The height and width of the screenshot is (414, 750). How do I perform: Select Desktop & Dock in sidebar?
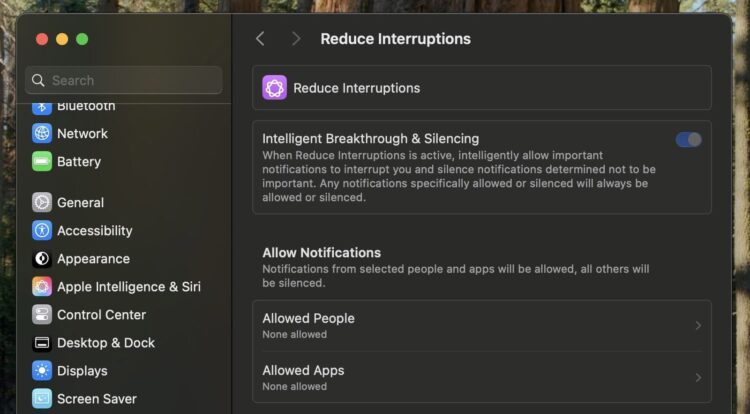[x=106, y=343]
